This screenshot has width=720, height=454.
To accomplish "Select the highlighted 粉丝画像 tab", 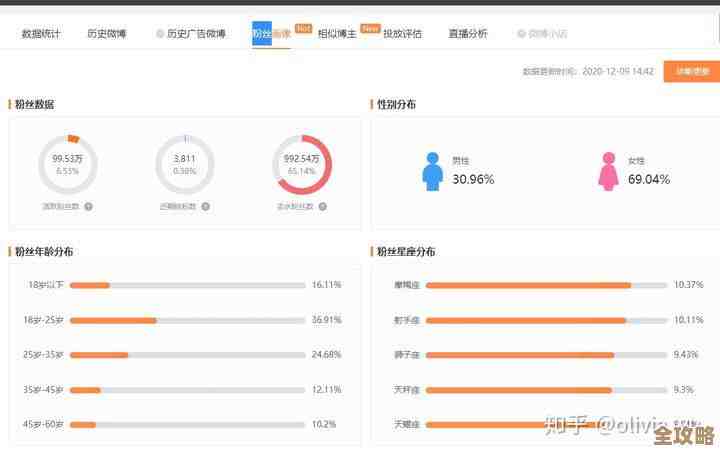I will pos(271,34).
